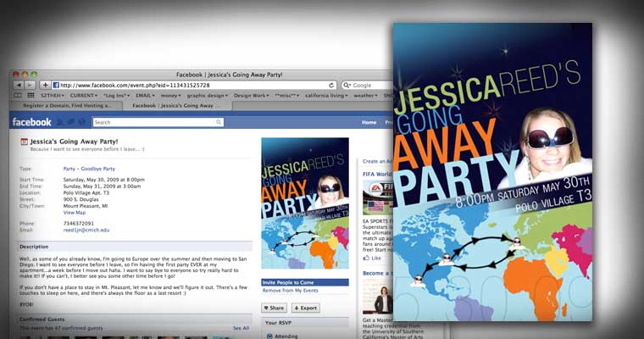This screenshot has height=339, width=644.
Task: Open Facebook notifications icon
Action: 81,122
